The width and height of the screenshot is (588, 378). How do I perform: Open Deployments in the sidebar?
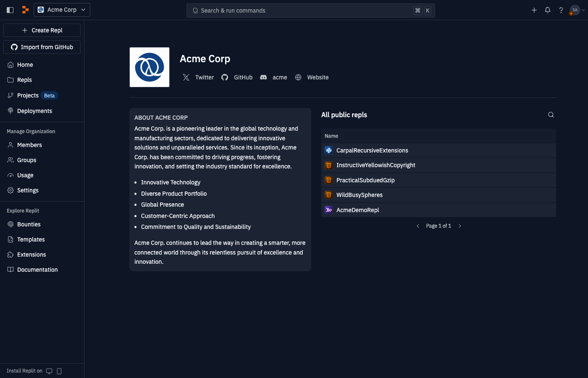tap(42, 111)
